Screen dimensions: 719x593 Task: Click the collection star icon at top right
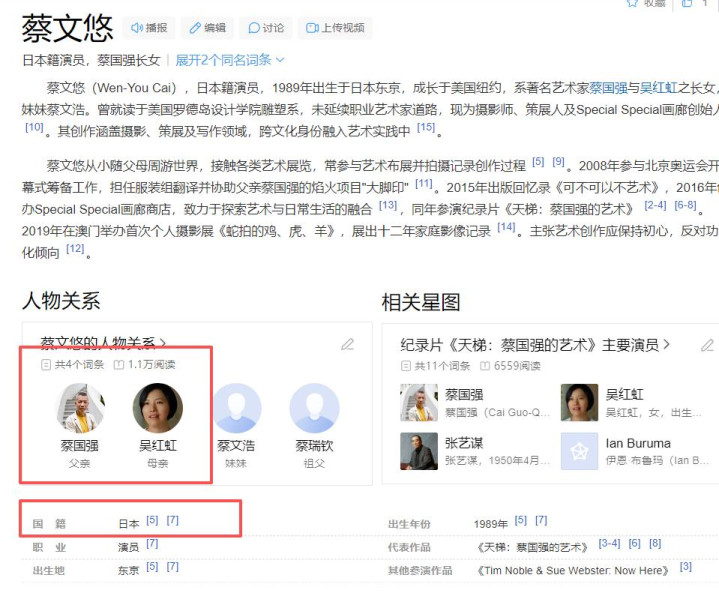[x=633, y=3]
